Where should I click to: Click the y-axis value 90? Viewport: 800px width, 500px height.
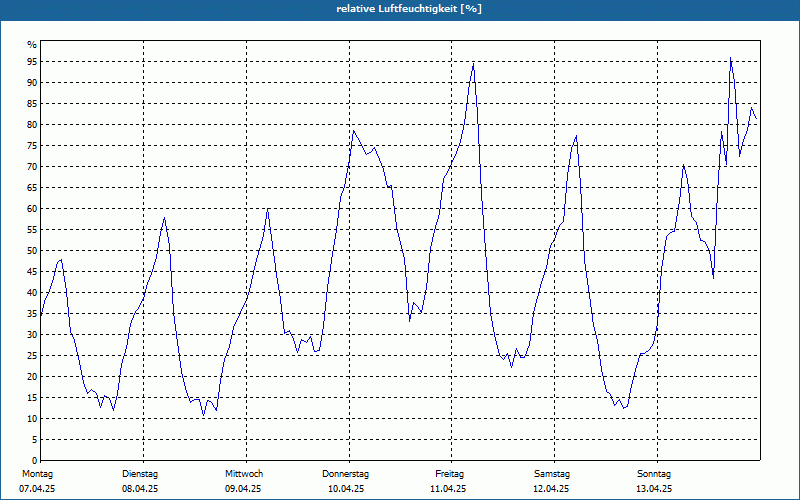coord(32,83)
